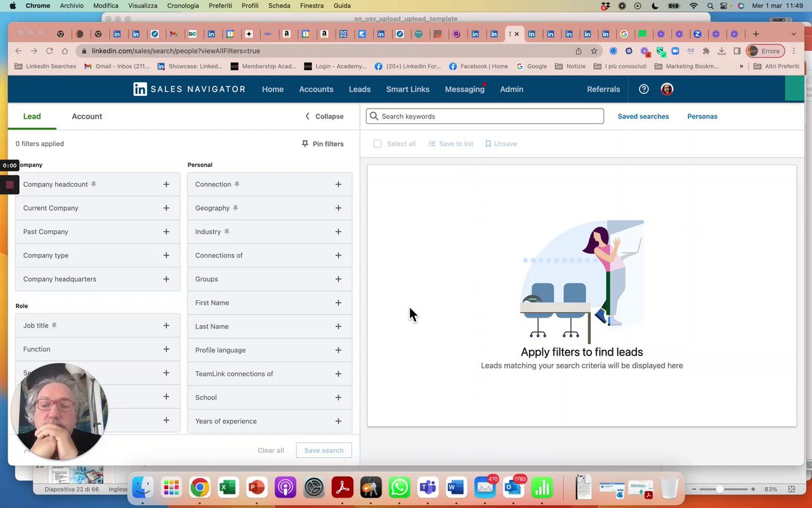Click the pin icon next to Geography
This screenshot has height=508, width=812.
[235, 208]
